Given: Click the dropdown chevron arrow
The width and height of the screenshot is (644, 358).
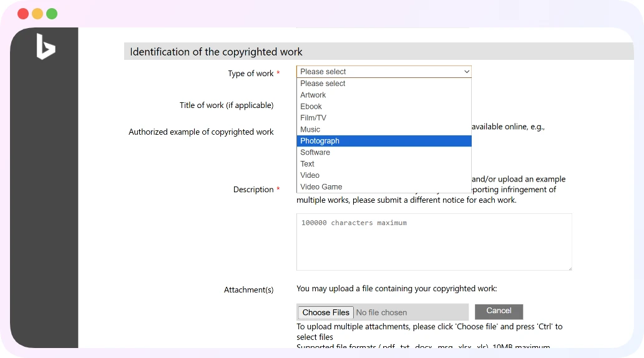Looking at the screenshot, I should 467,72.
